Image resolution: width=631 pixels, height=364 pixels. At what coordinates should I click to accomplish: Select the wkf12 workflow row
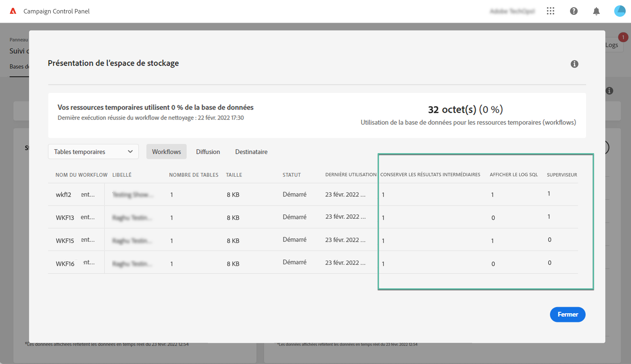tap(63, 194)
